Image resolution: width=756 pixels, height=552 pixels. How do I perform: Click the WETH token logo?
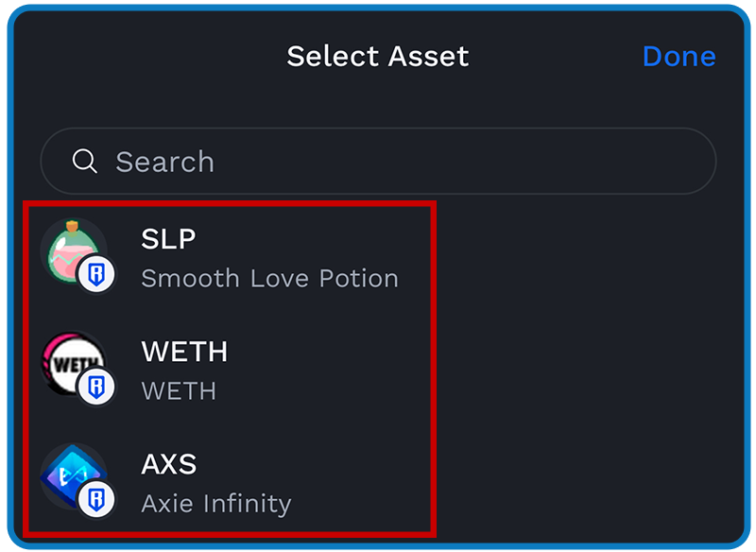pyautogui.click(x=74, y=364)
